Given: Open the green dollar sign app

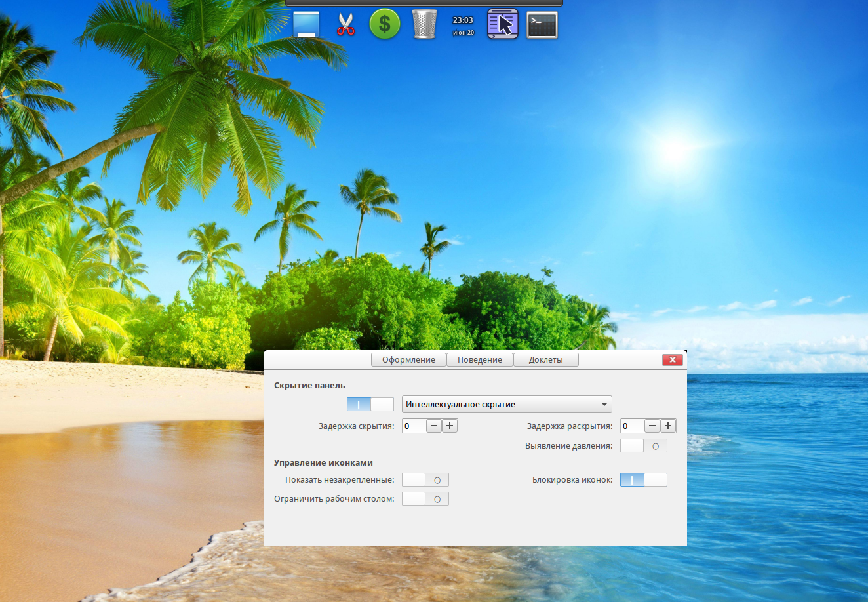Looking at the screenshot, I should coord(385,24).
